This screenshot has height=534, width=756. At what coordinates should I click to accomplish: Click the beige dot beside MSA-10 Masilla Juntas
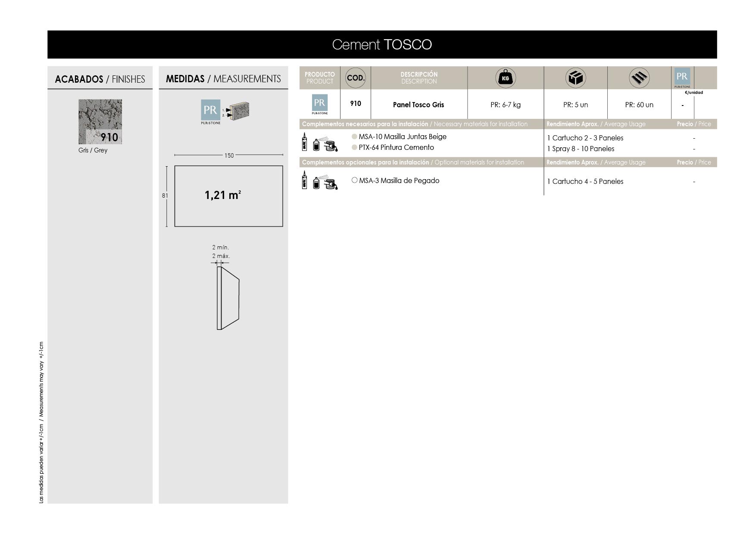(x=354, y=137)
